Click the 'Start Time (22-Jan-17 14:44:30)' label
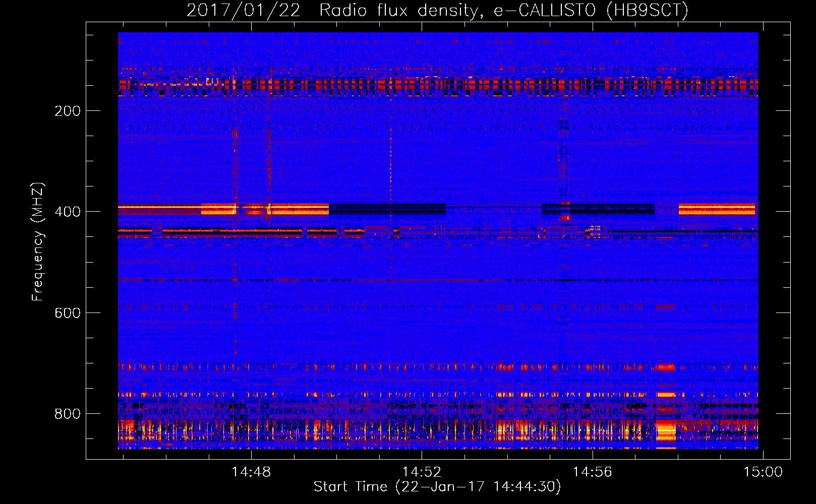The height and width of the screenshot is (504, 816). tap(437, 487)
